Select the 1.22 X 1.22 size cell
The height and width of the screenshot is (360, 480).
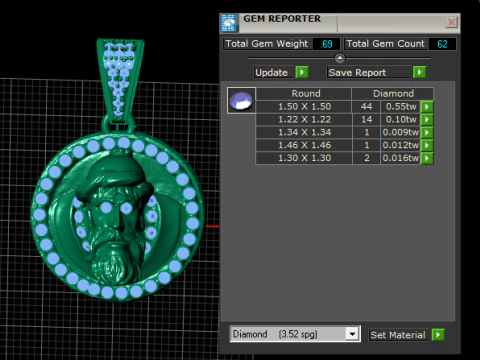pos(304,119)
